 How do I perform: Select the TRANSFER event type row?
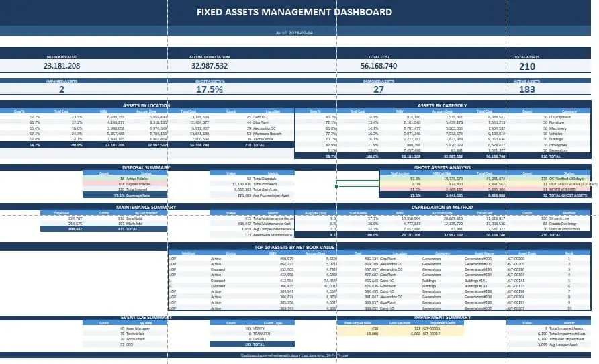pos(252,334)
